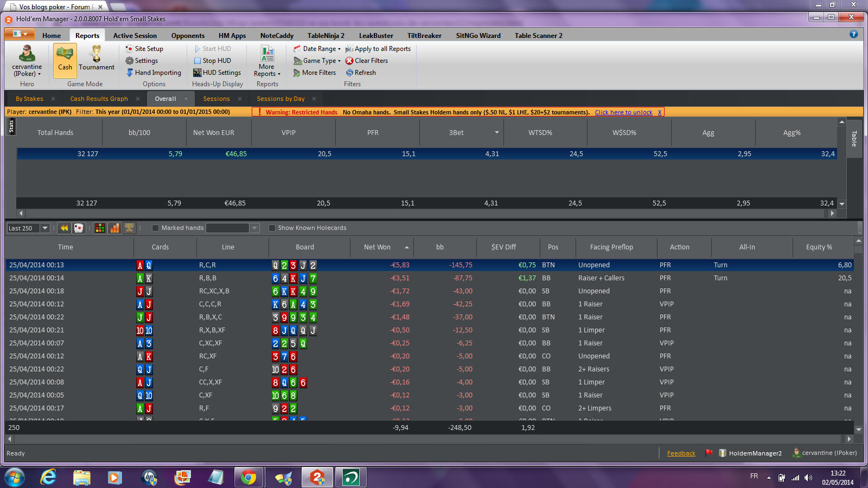Expand More Reports menu

click(267, 61)
